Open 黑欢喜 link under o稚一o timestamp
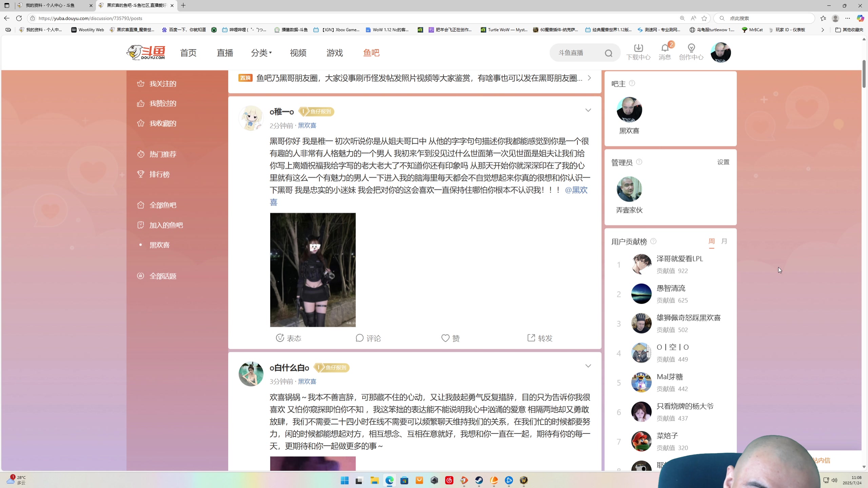 pos(307,125)
